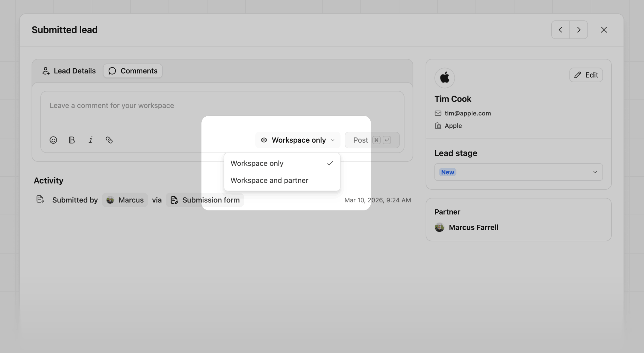Viewport: 644px width, 353px height.
Task: Insert an emoji in the comment
Action: pyautogui.click(x=53, y=140)
